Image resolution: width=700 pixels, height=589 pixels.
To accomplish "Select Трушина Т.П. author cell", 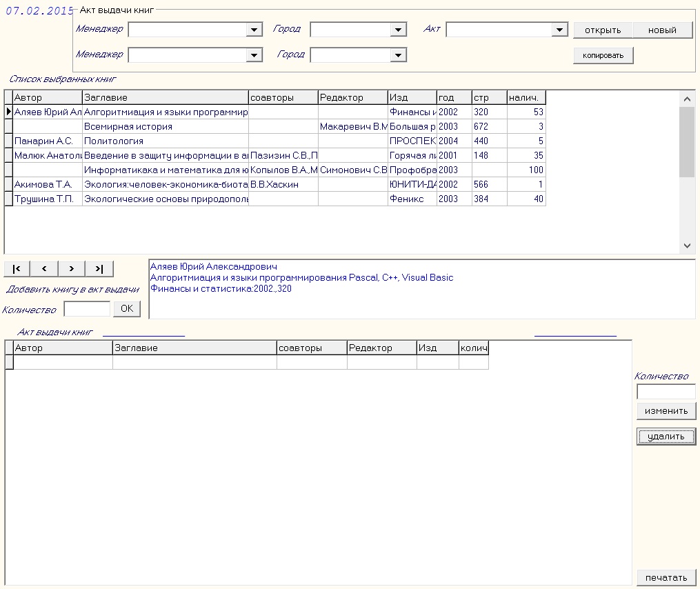I will 48,199.
